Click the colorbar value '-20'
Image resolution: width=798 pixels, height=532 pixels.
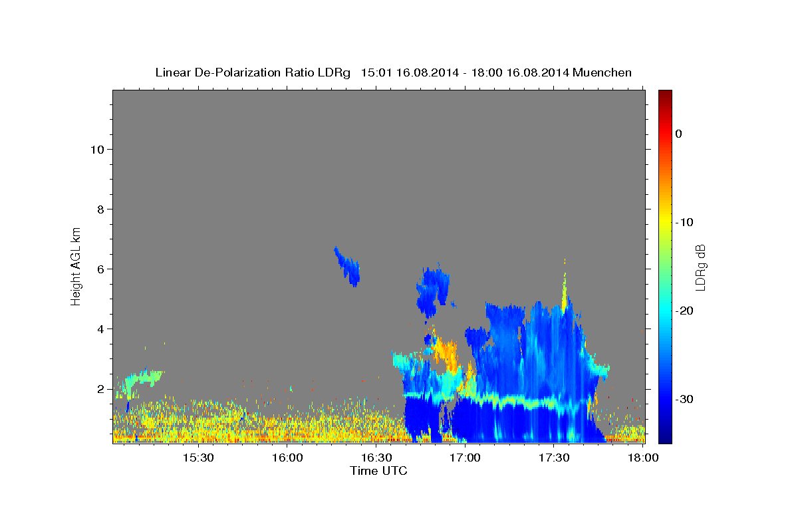pyautogui.click(x=685, y=311)
